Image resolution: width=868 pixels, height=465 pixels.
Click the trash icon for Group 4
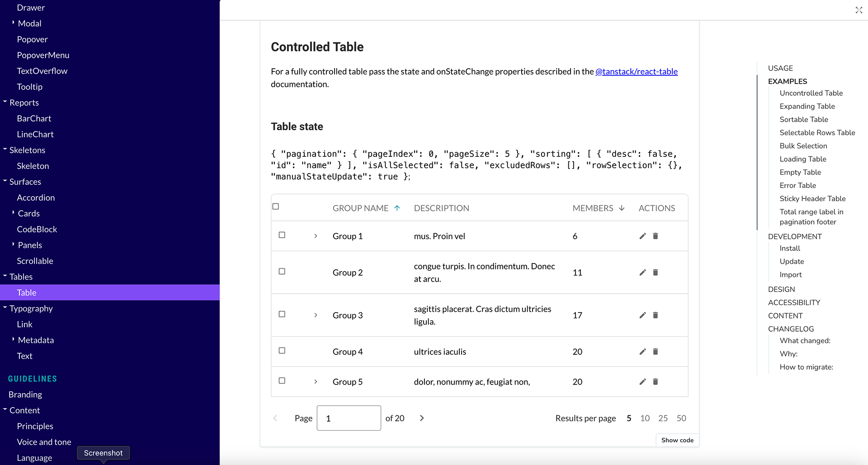click(x=656, y=352)
